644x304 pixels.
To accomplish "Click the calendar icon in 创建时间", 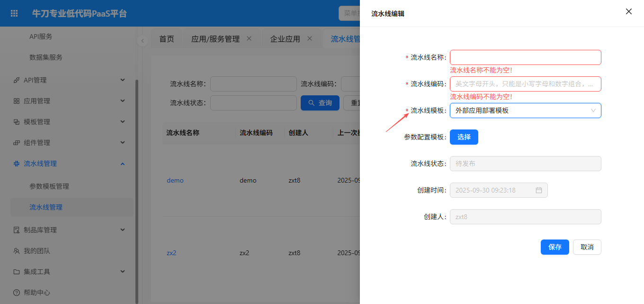I will [538, 190].
